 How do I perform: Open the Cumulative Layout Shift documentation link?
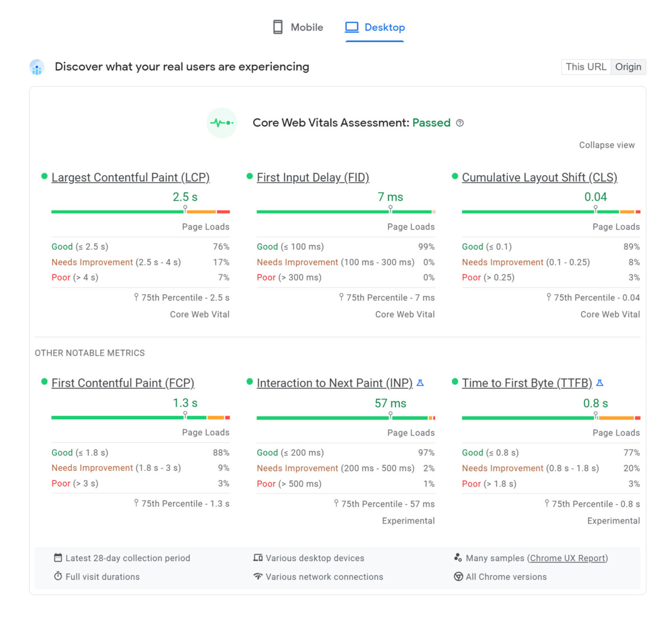[x=539, y=177]
